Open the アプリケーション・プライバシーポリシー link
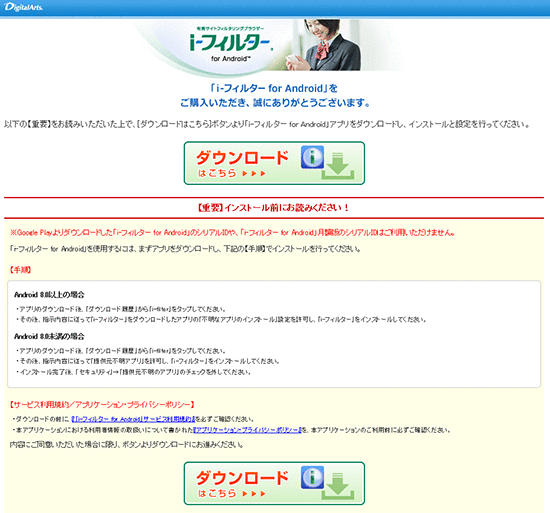 click(247, 430)
